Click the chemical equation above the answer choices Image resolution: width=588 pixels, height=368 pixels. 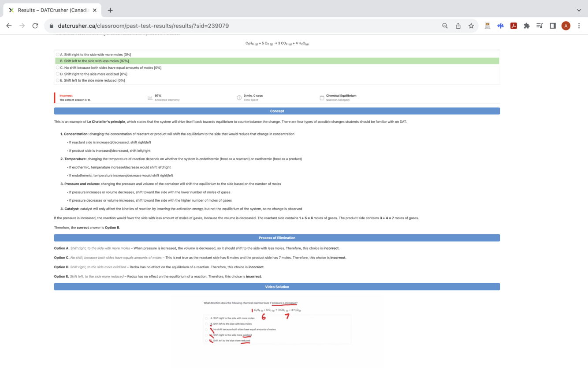click(277, 44)
